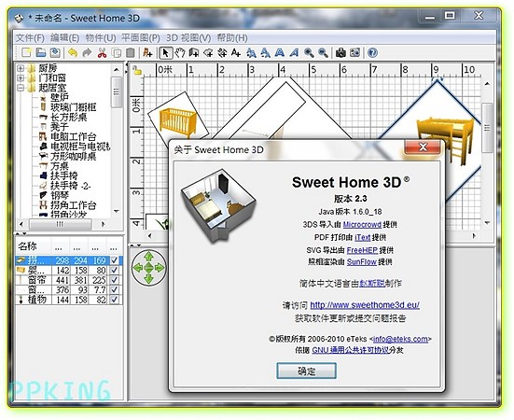Click the Decrease text size icon
The image size is (514, 420).
265,52
